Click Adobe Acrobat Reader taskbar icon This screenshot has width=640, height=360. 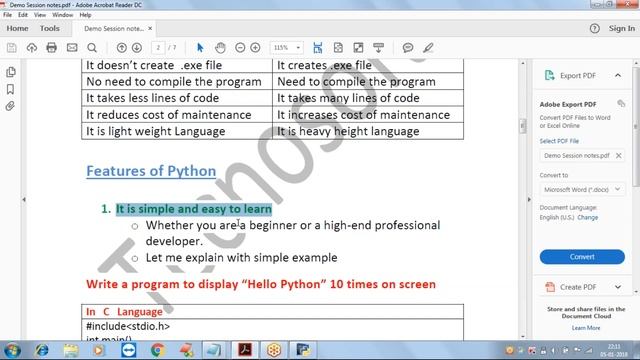(244, 350)
